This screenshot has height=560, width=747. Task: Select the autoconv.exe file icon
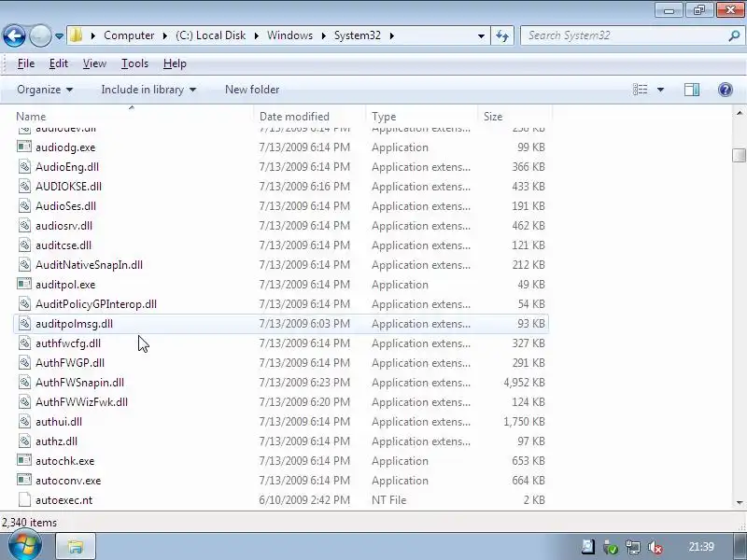pos(24,480)
